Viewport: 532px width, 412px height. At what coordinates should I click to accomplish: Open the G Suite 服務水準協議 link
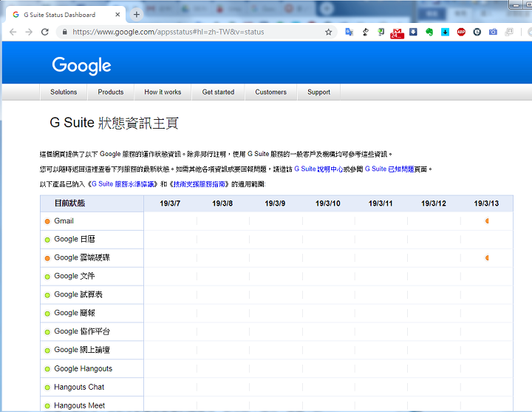pos(123,184)
